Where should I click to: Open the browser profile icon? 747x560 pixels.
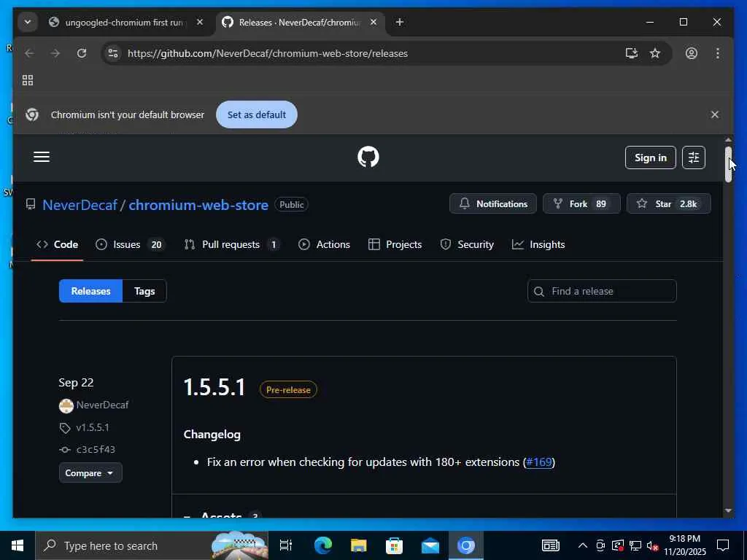click(x=692, y=53)
